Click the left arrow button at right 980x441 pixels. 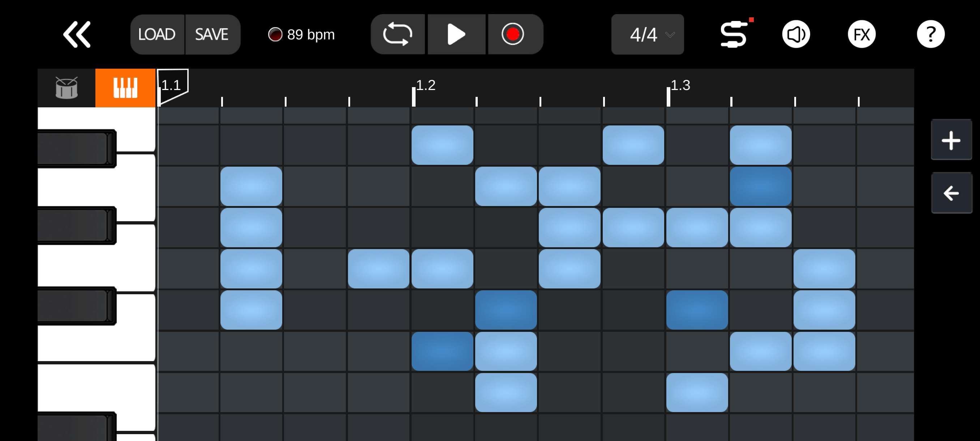click(951, 193)
